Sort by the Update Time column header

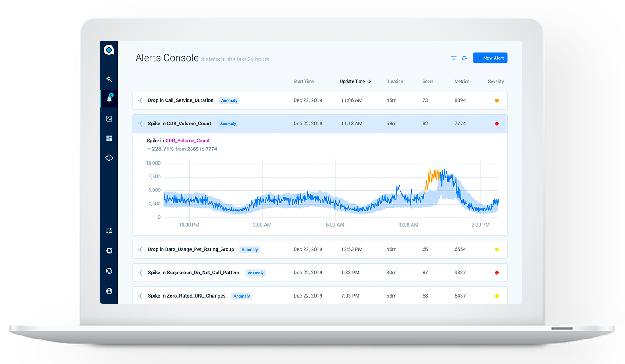click(352, 82)
